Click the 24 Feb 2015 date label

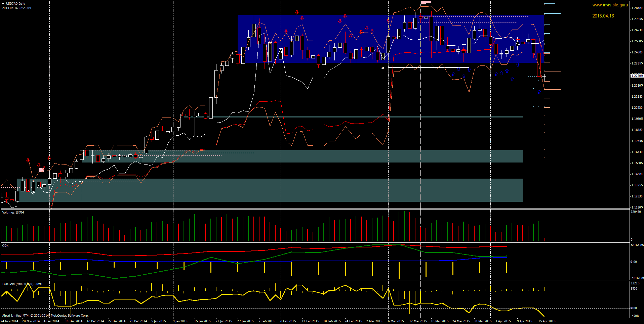pos(354,321)
